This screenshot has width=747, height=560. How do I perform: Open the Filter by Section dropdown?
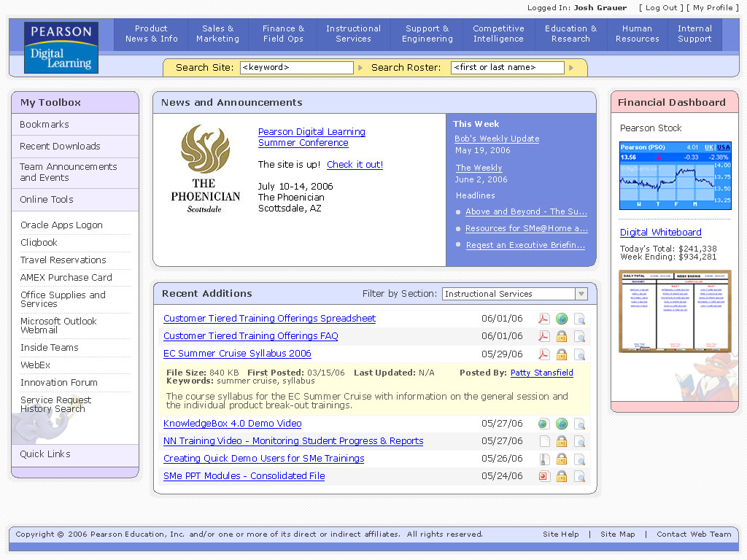pos(580,294)
